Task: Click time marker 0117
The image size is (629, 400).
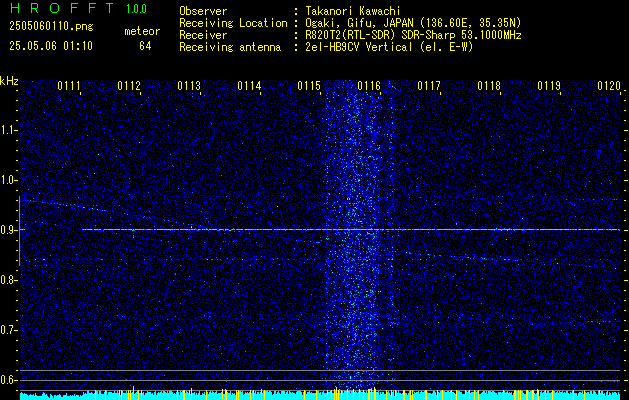Action: 429,86
